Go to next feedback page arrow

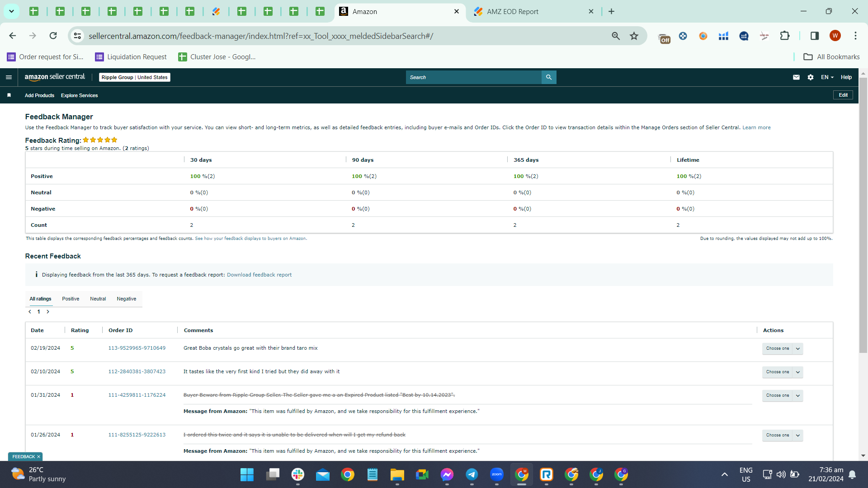tap(48, 312)
